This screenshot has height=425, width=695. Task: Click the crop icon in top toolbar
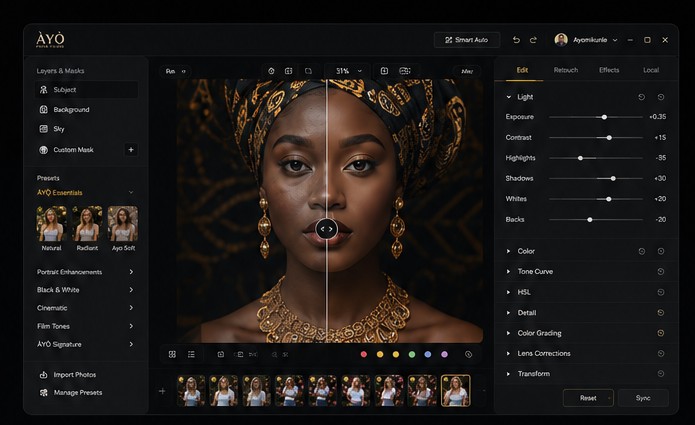pyautogui.click(x=308, y=71)
